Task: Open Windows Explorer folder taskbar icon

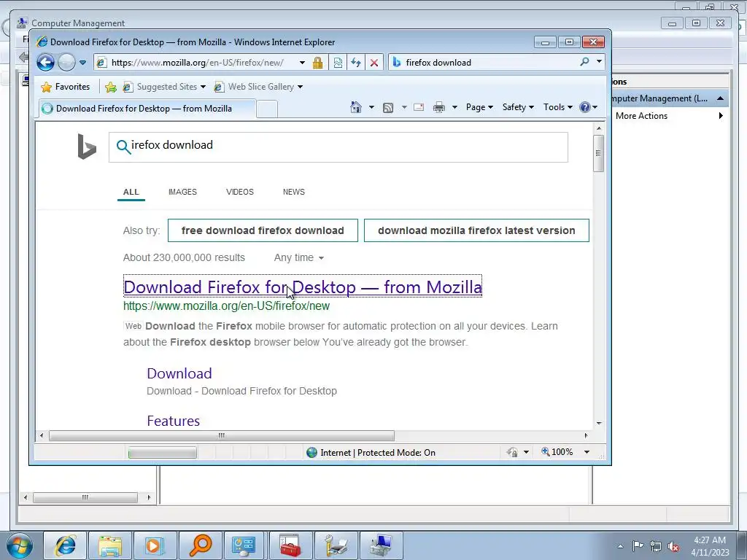Action: point(110,545)
